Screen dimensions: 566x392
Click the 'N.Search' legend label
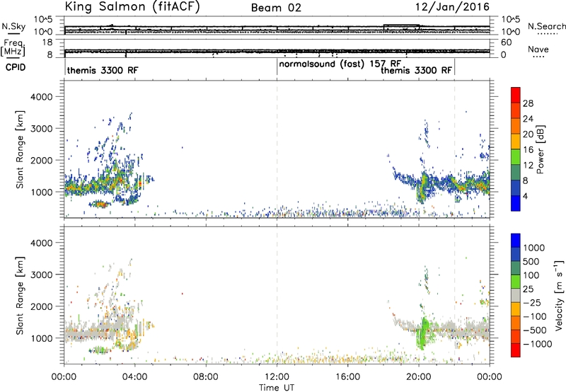click(x=546, y=26)
